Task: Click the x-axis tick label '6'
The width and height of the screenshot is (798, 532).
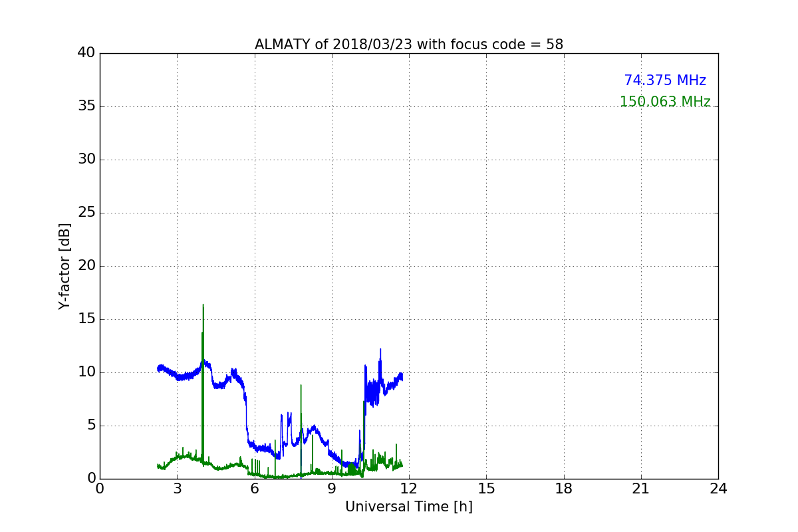Action: pyautogui.click(x=255, y=488)
